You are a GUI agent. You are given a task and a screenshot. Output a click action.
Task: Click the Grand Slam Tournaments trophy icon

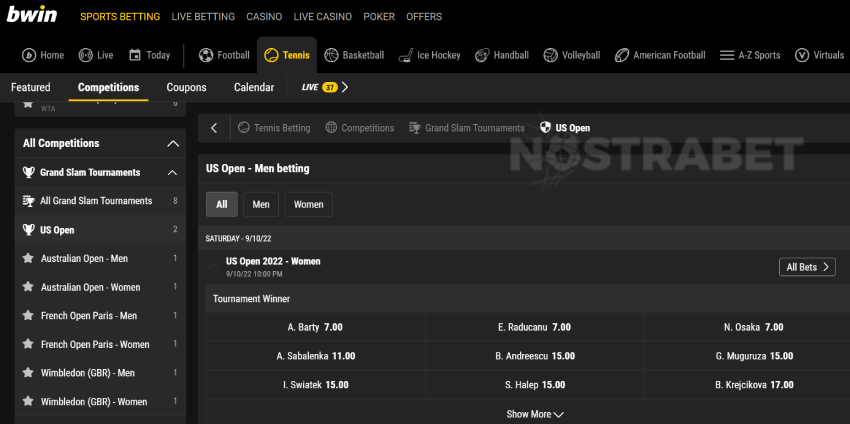pyautogui.click(x=28, y=172)
